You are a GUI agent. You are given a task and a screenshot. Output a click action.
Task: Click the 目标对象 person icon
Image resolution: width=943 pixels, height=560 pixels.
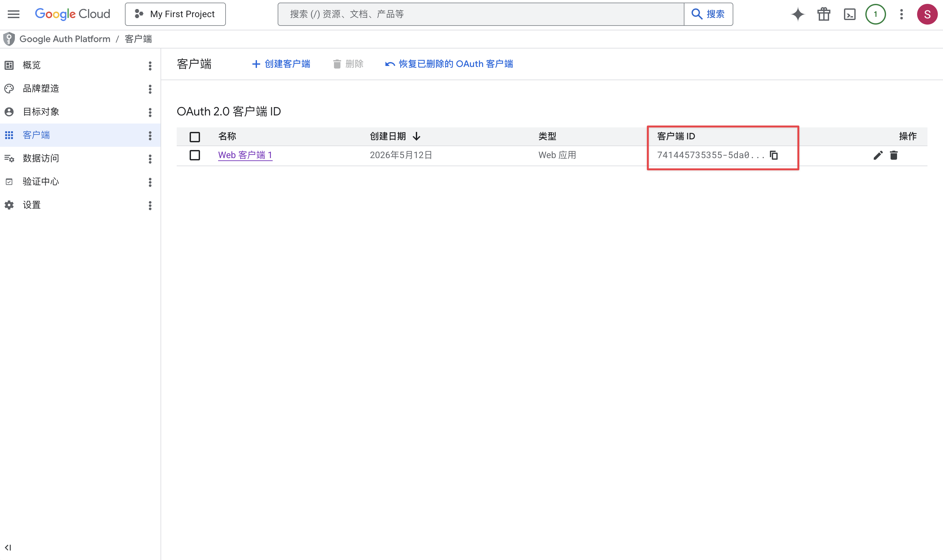[9, 112]
